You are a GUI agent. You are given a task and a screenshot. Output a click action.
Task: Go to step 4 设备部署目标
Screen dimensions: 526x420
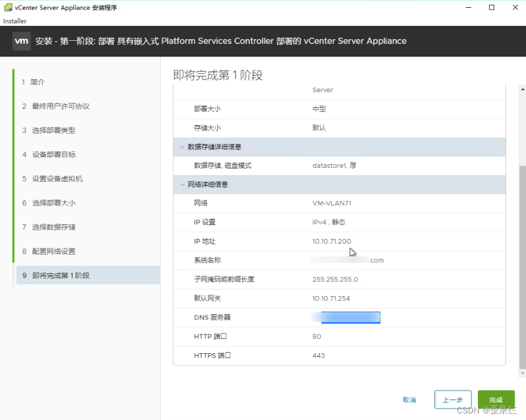(49, 155)
